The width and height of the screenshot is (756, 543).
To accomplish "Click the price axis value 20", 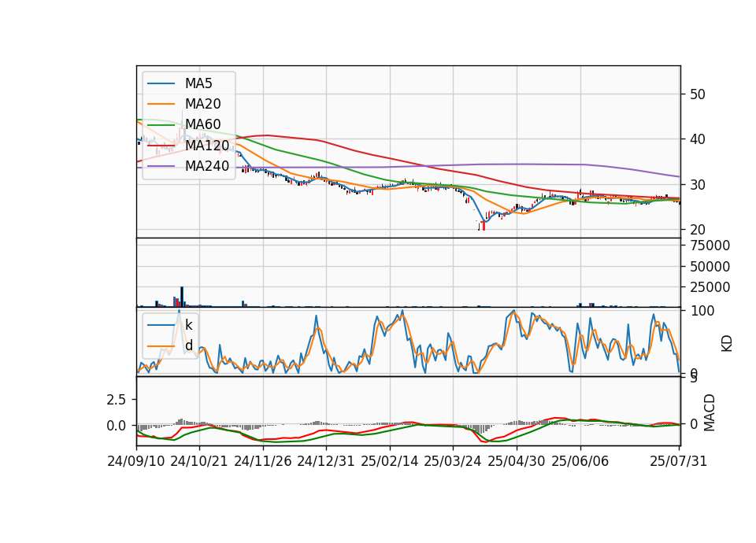I will coord(698,230).
